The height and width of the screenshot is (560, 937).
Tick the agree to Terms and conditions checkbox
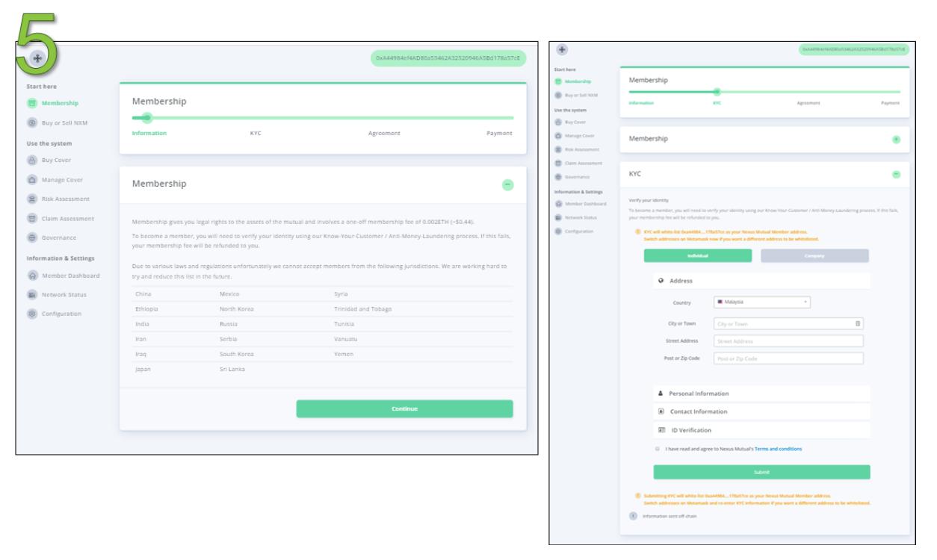657,449
